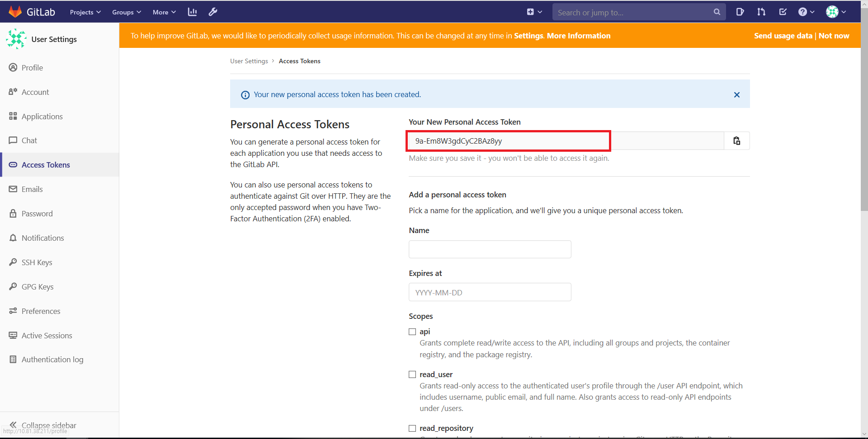Viewport: 868px width, 439px height.
Task: Click the Access Tokens breadcrumb text
Action: 299,61
